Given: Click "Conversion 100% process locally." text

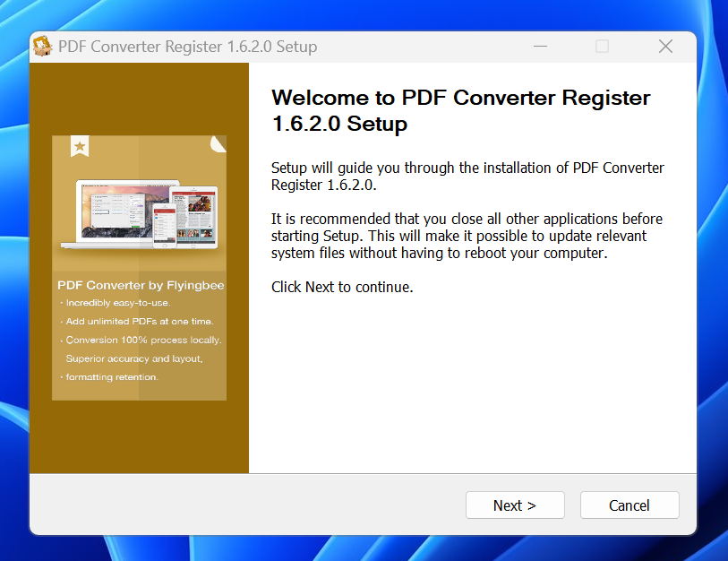Looking at the screenshot, I should tap(143, 341).
